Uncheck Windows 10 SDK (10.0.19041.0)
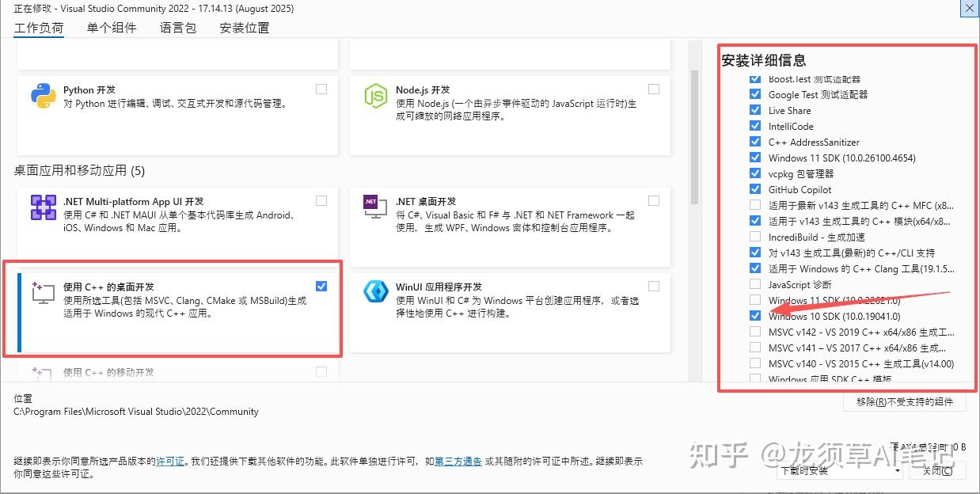 754,315
